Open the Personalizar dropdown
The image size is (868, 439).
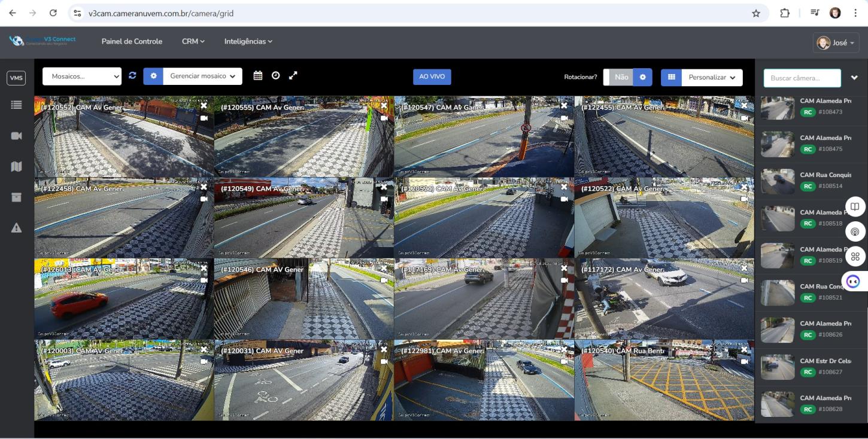tap(711, 77)
